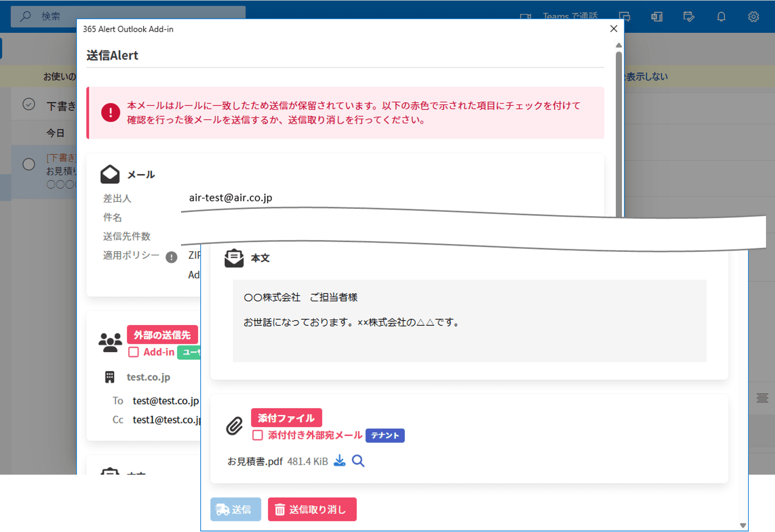Open the My Day calendar-check icon

click(x=689, y=16)
